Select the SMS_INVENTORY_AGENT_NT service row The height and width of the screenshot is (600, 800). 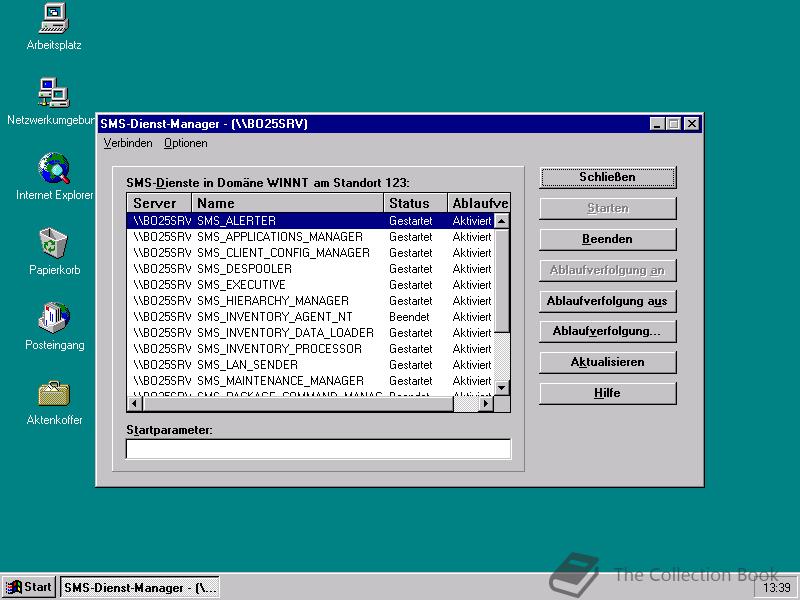click(310, 317)
